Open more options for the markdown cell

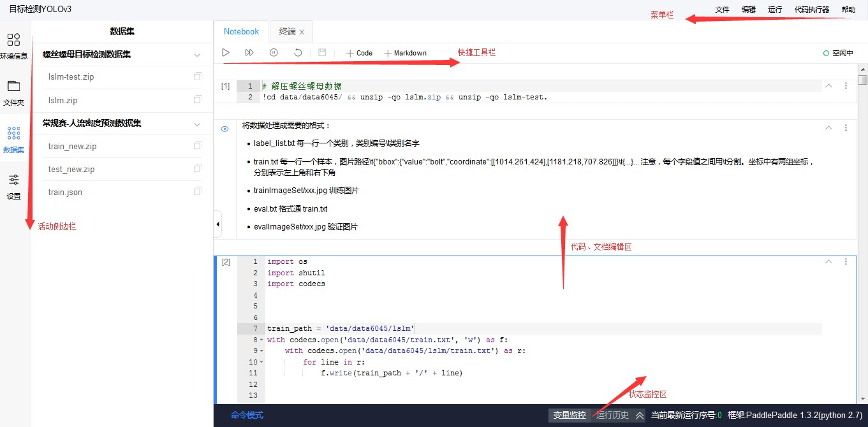(x=846, y=127)
